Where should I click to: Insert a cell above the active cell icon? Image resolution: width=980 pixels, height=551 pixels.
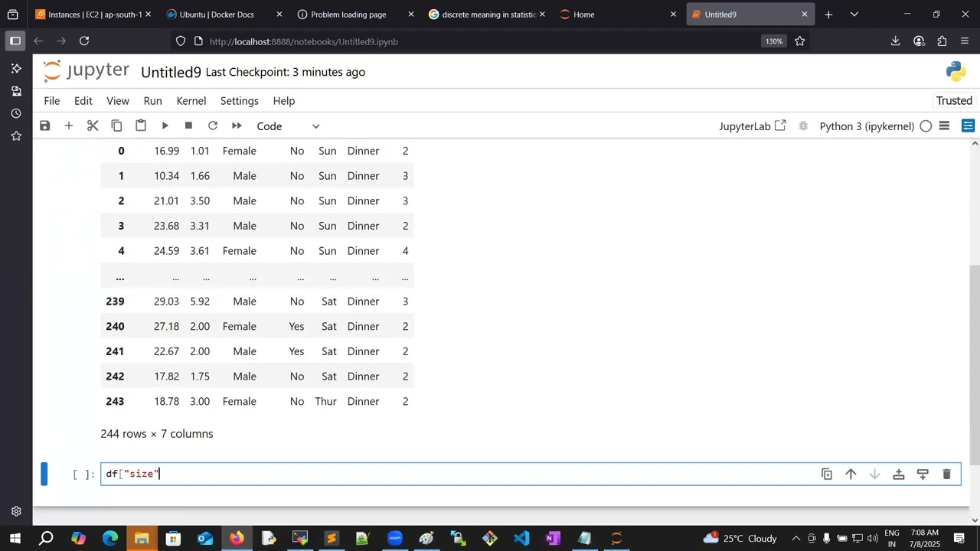(x=899, y=474)
